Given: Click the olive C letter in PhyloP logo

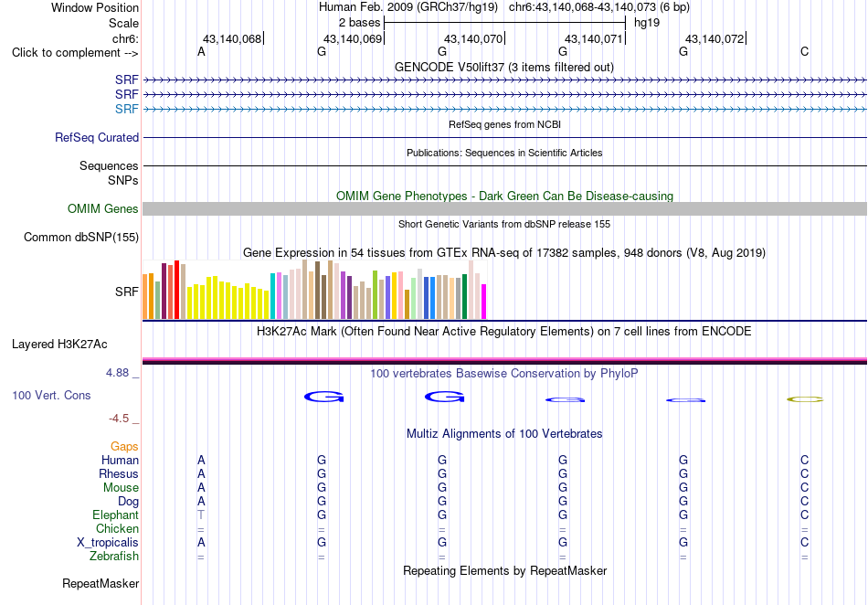Looking at the screenshot, I should click(x=805, y=399).
